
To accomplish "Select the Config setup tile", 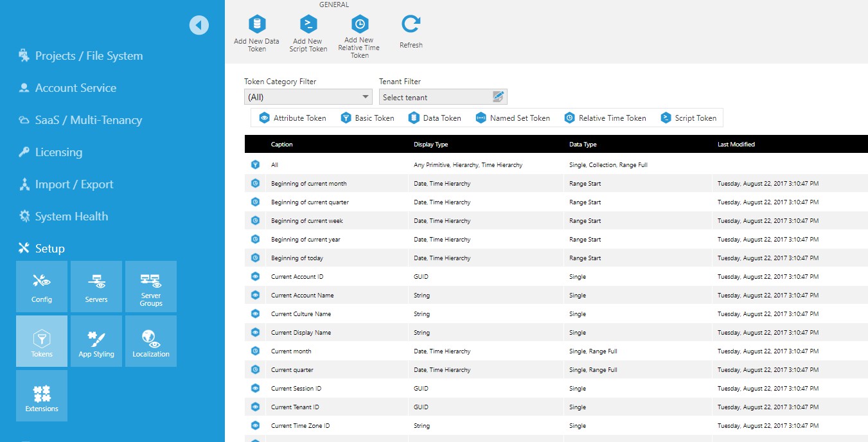I will tap(41, 287).
